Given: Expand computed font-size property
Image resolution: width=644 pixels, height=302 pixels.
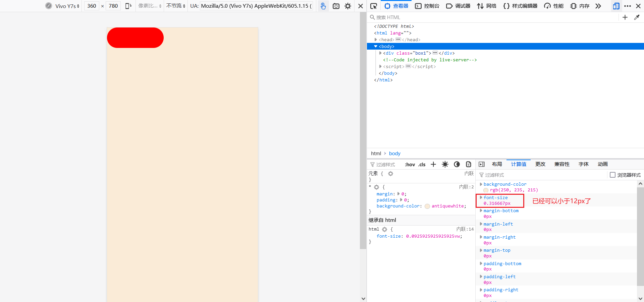Looking at the screenshot, I should coord(481,198).
